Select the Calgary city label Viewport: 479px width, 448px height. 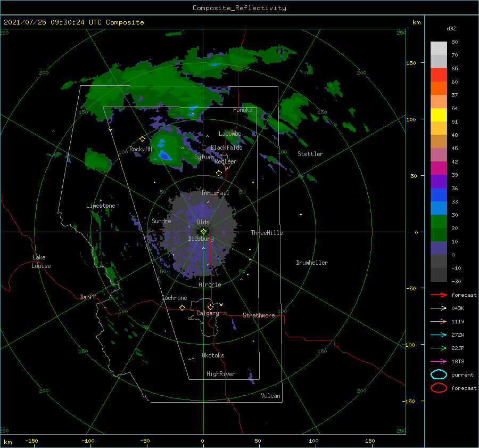(x=208, y=313)
